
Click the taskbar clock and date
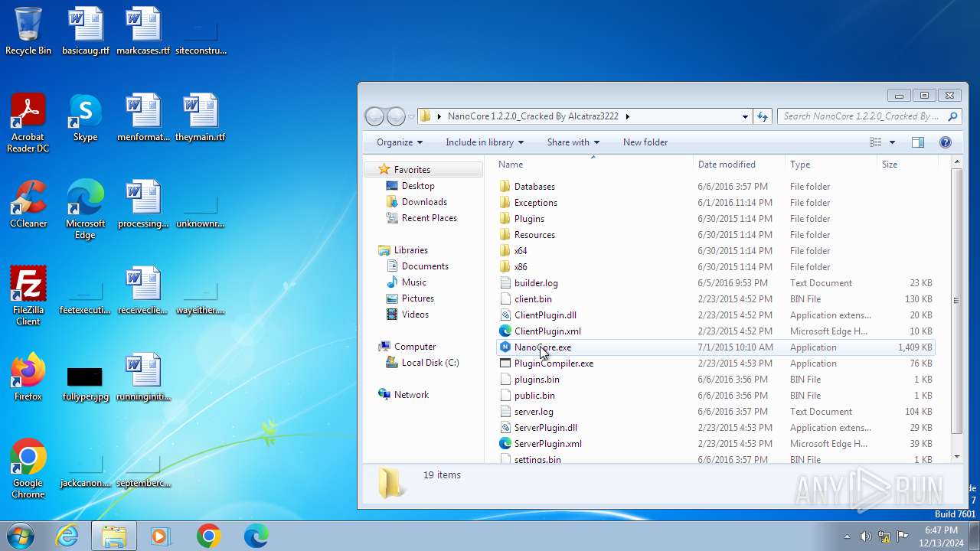(x=941, y=536)
